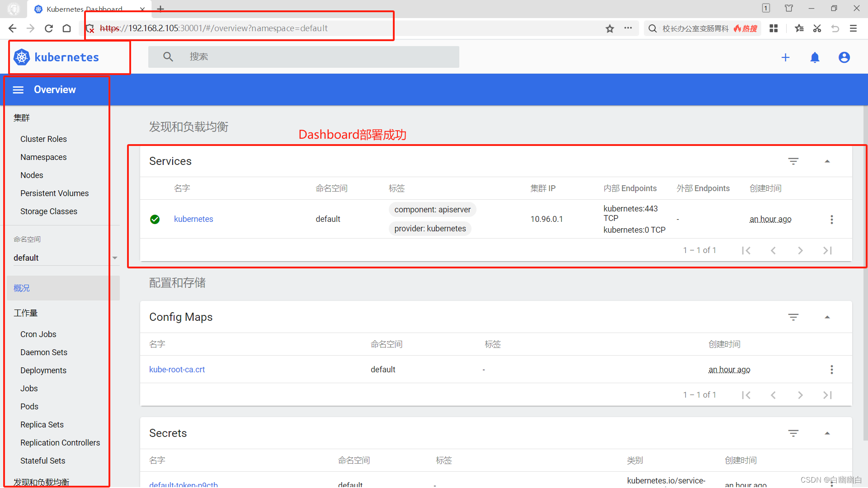Open the default namespace dropdown
Screen dimensions: 868x488
tap(66, 258)
